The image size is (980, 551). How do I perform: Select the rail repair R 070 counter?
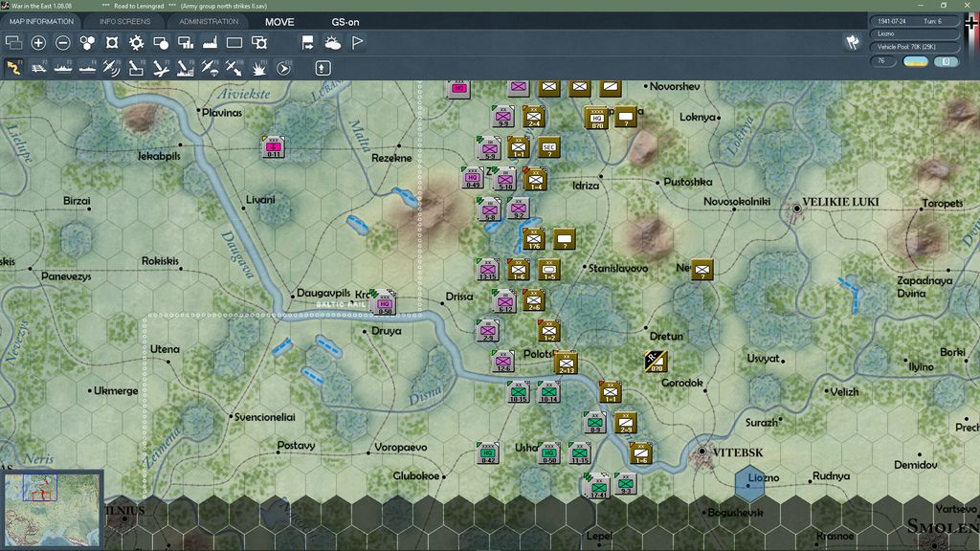[x=656, y=361]
